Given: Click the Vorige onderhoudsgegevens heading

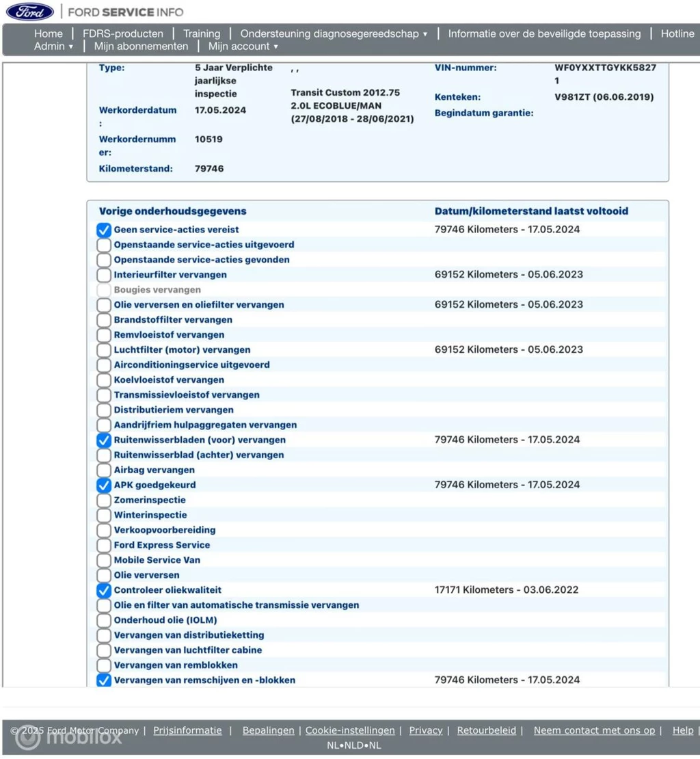Looking at the screenshot, I should [173, 211].
